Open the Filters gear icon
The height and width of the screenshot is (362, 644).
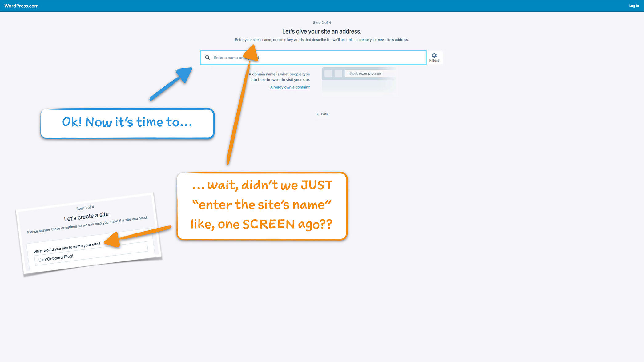[434, 55]
